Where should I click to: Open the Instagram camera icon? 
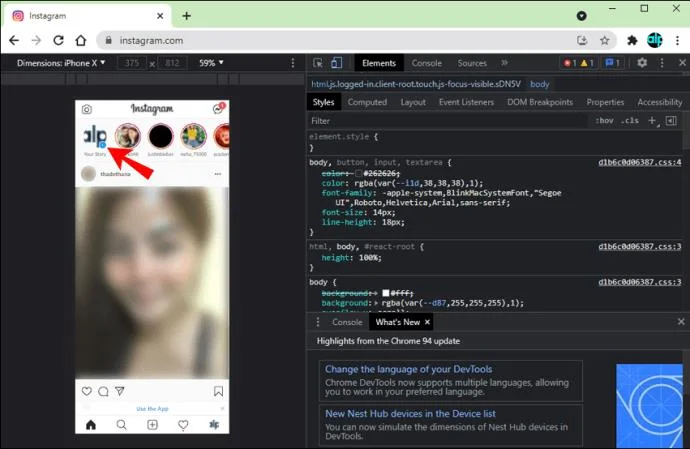(x=87, y=109)
